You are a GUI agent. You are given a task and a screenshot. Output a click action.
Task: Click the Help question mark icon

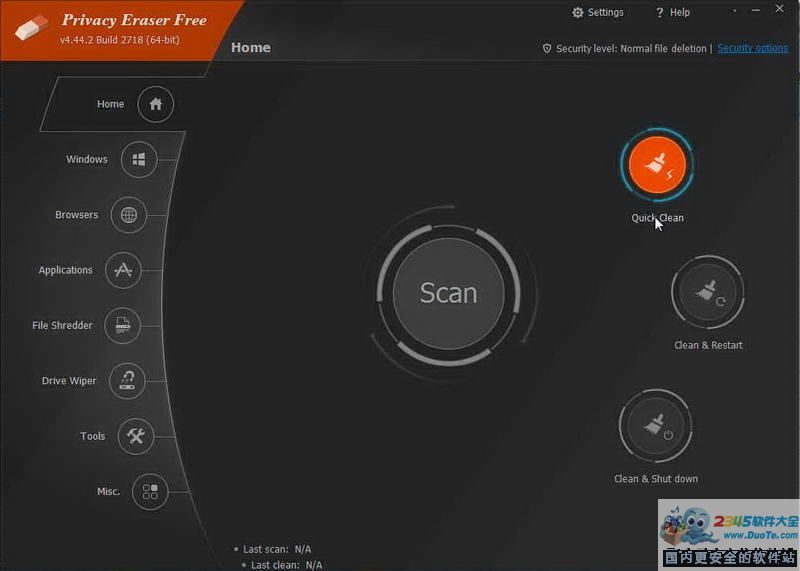tap(660, 12)
